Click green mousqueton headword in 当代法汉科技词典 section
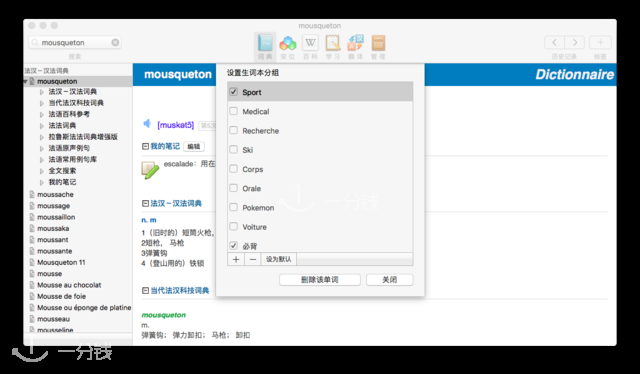The width and height of the screenshot is (640, 374). (164, 315)
